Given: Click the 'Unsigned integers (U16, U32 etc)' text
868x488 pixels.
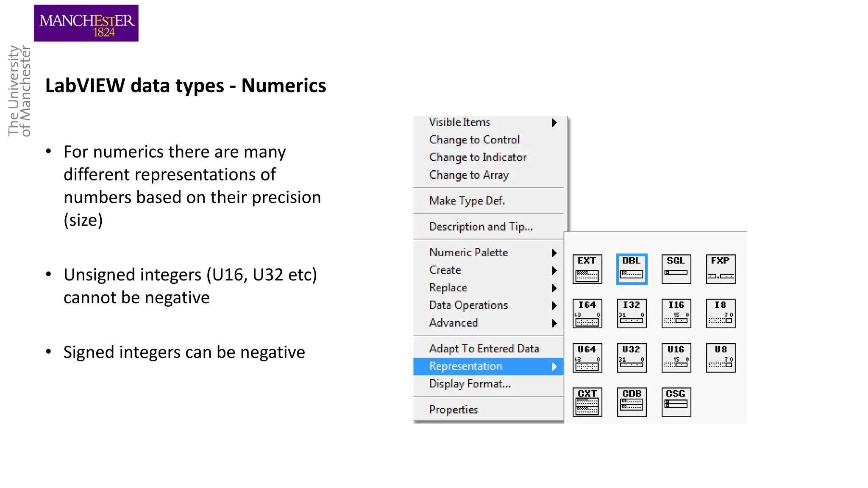Looking at the screenshot, I should 190,275.
